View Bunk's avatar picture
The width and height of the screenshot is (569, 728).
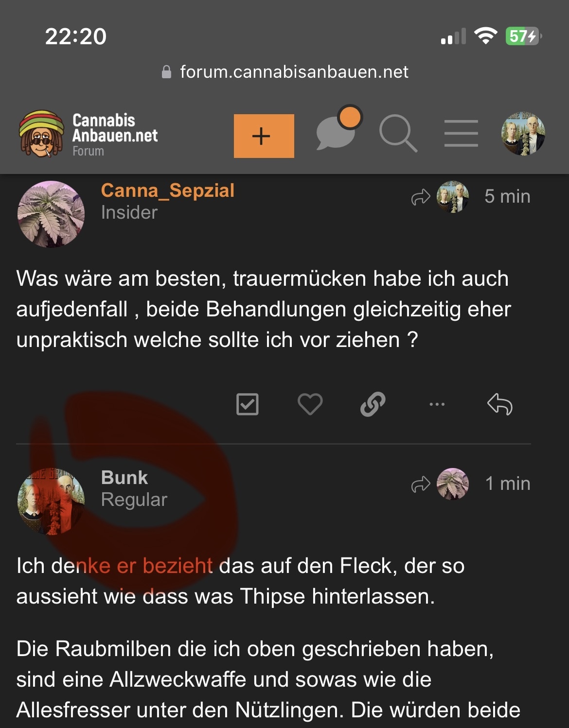pyautogui.click(x=51, y=502)
